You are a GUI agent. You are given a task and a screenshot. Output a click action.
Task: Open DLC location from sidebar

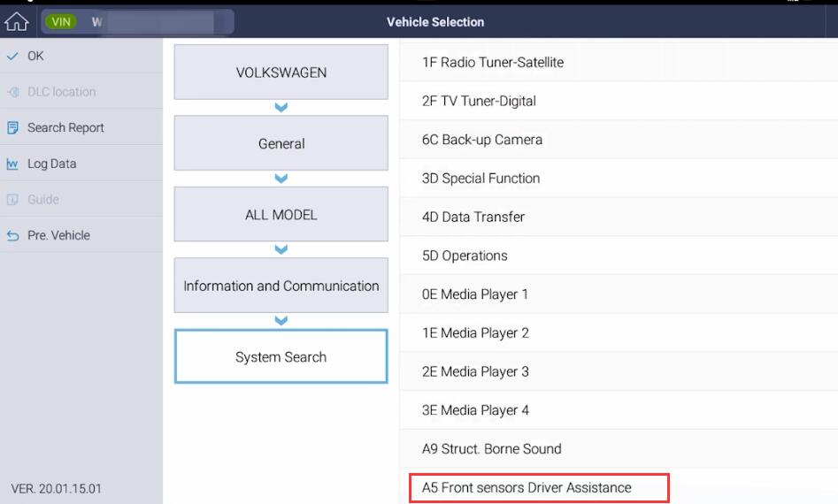(x=81, y=92)
